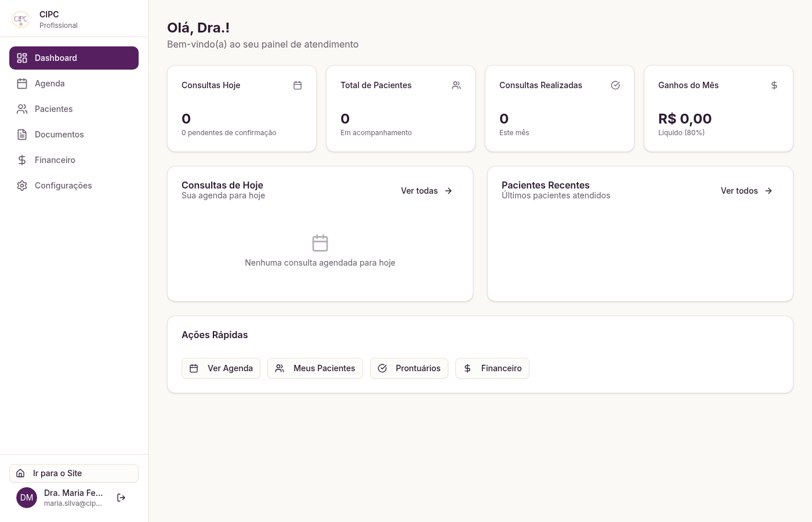Viewport: 812px width, 522px height.
Task: Click the maria.silva@cip... email text
Action: tap(73, 503)
